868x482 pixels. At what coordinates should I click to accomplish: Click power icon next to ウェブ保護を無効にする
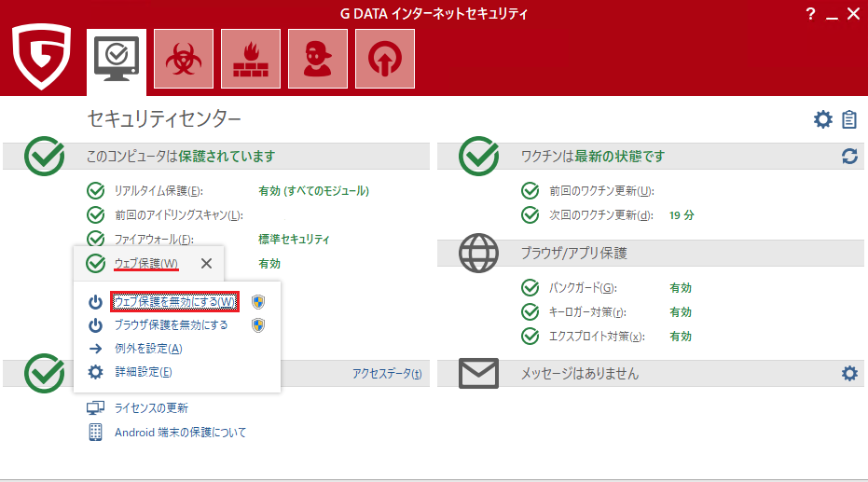click(x=95, y=301)
